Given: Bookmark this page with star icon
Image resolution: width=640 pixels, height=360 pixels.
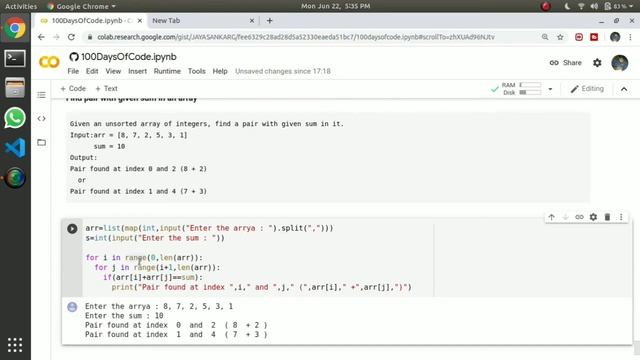Looking at the screenshot, I should click(560, 37).
